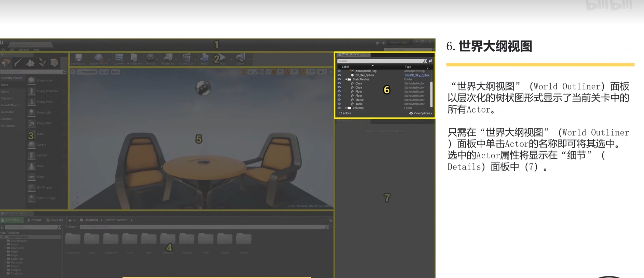This screenshot has height=278, width=644.
Task: Collapse the StaticMeshes folder
Action: (346, 79)
